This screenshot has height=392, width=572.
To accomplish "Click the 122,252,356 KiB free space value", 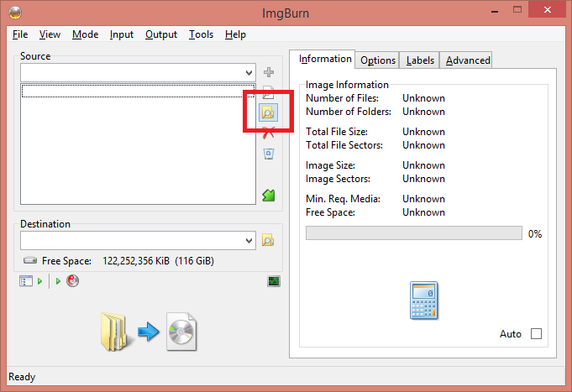I will point(136,261).
